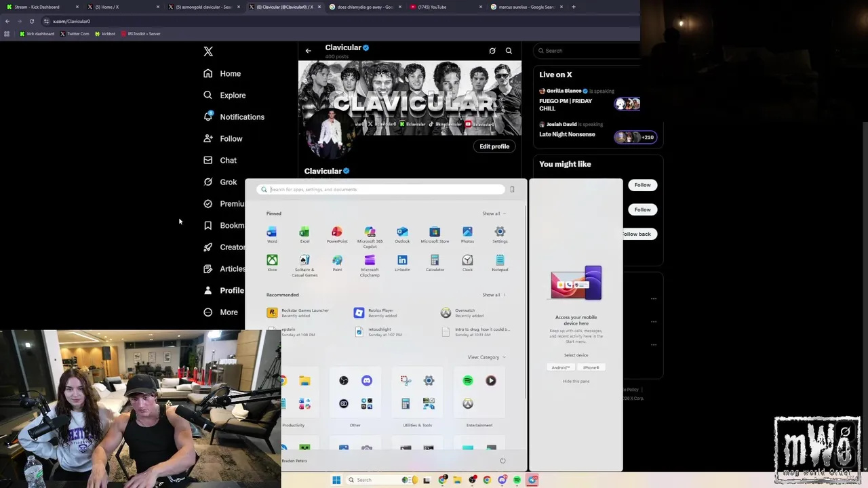
Task: Open Microsoft 365 Copilot app
Action: [x=370, y=237]
